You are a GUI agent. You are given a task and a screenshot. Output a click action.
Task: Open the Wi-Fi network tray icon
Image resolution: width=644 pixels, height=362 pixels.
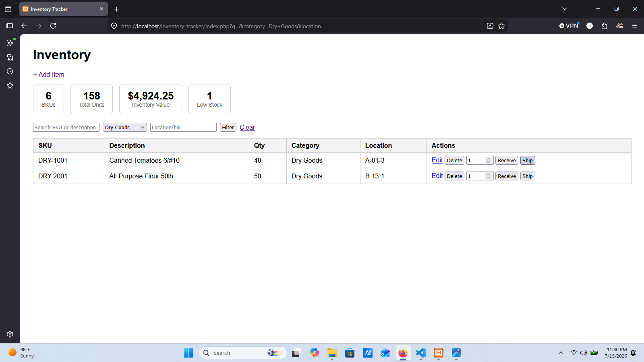point(574,353)
